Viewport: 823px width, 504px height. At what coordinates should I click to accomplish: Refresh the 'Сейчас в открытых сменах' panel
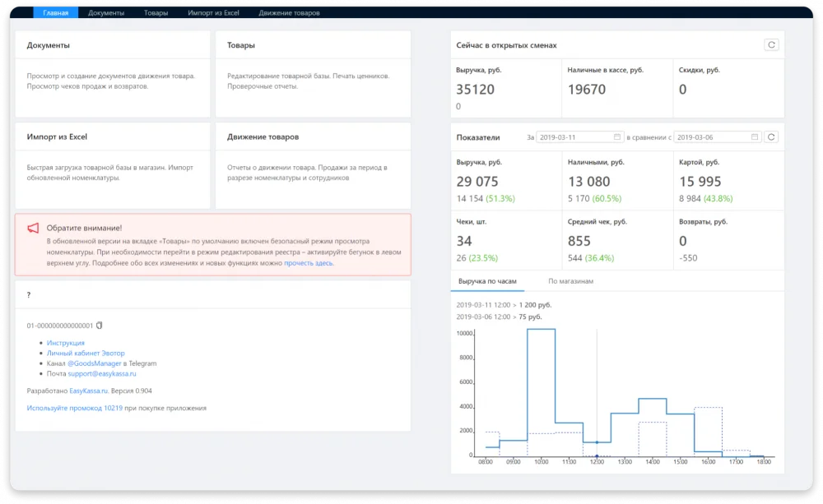[x=771, y=45]
